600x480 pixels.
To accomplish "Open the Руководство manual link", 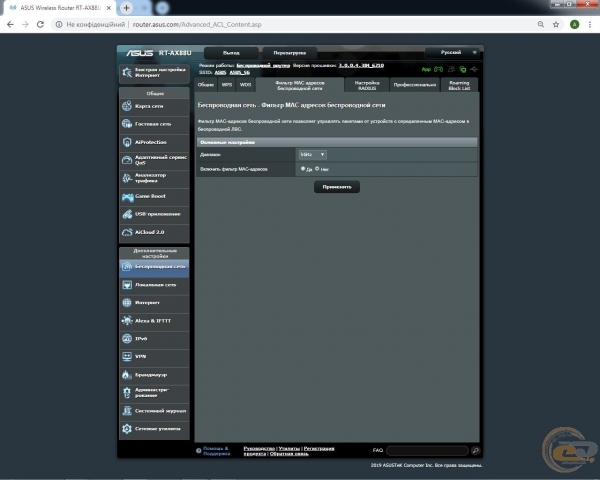I will tap(259, 448).
